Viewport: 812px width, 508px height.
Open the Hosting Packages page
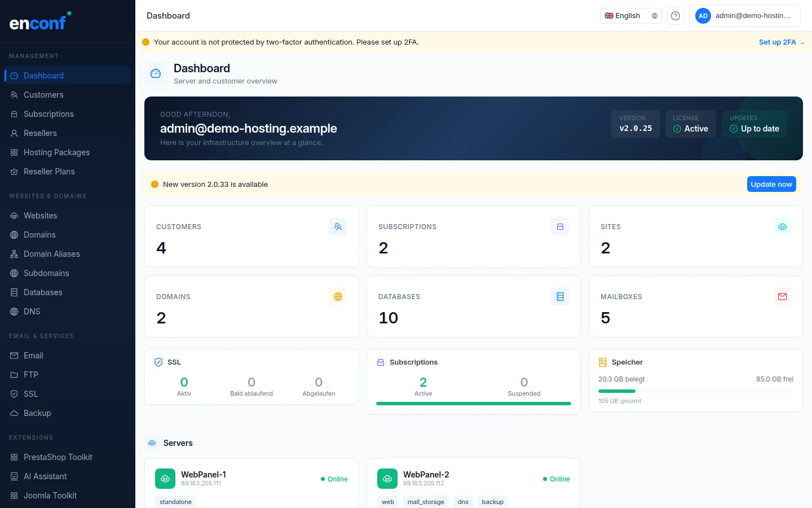(56, 152)
